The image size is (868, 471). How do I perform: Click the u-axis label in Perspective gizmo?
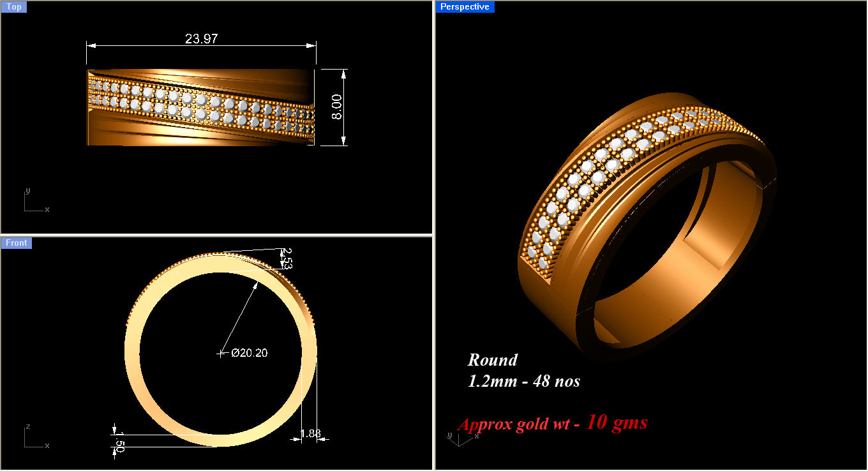click(450, 435)
